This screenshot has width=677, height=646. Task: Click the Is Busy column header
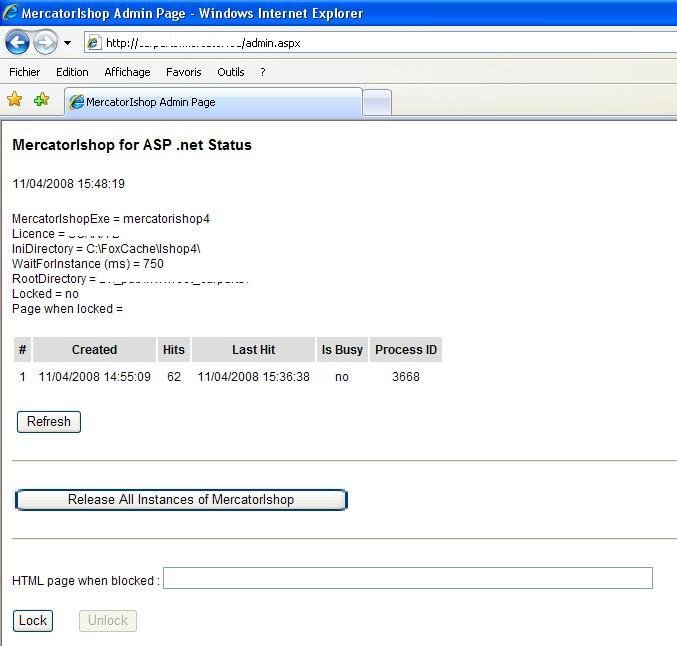pos(342,349)
